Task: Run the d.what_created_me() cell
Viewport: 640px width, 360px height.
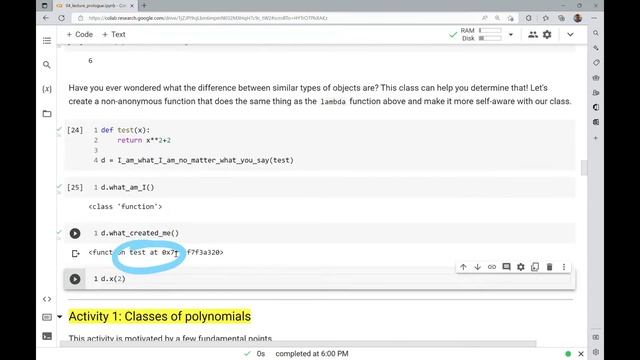Action: (75, 233)
